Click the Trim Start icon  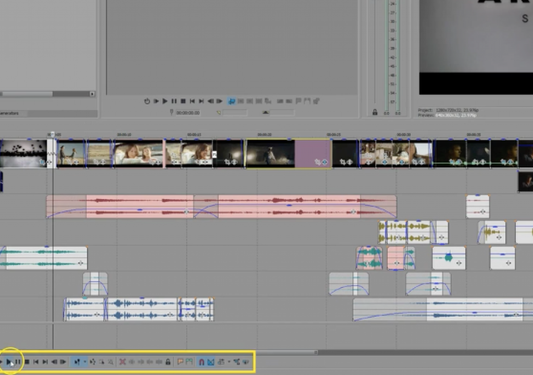[x=141, y=362]
